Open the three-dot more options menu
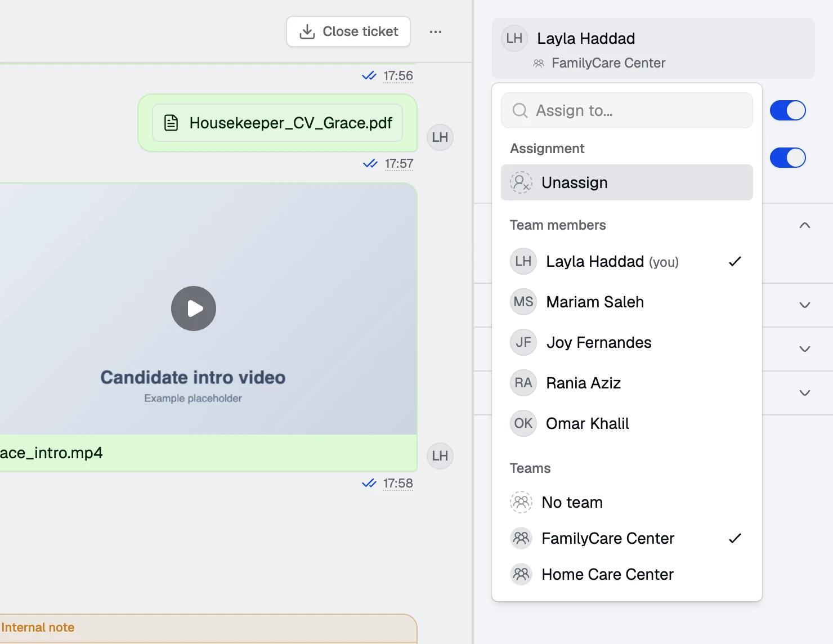Viewport: 833px width, 644px height. pos(436,32)
